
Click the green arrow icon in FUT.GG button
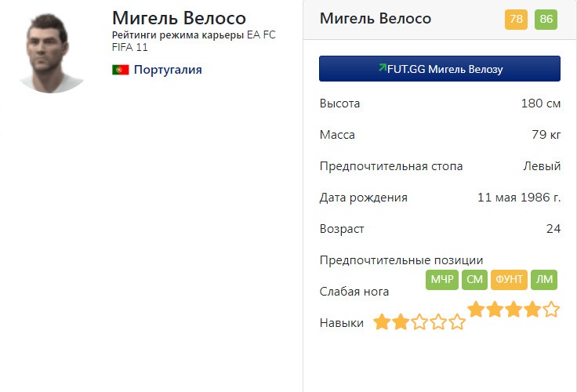click(x=382, y=68)
